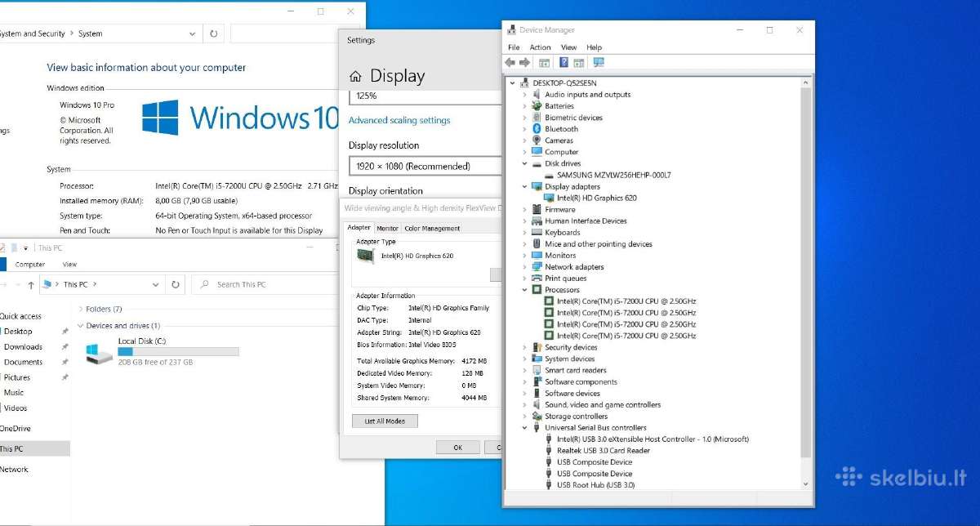The width and height of the screenshot is (980, 526).
Task: Open the 1920 × 1080 resolution dropdown
Action: pos(425,166)
